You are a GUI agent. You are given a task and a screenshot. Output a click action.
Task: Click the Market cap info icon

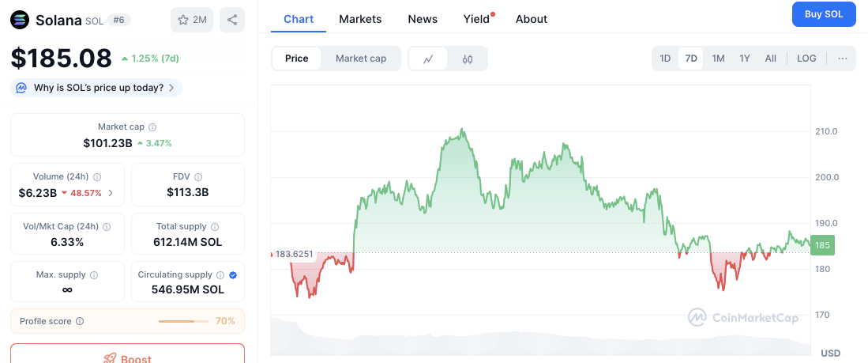pyautogui.click(x=152, y=127)
